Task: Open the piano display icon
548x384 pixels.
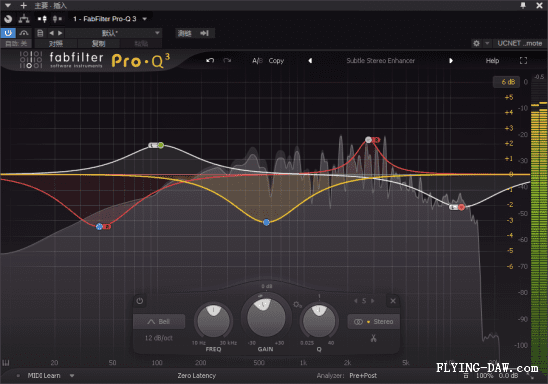Action: (x=6, y=363)
